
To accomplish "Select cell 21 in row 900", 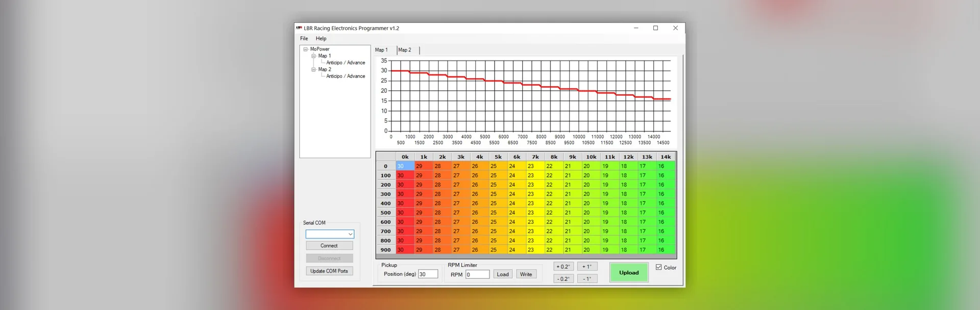I will coord(573,250).
